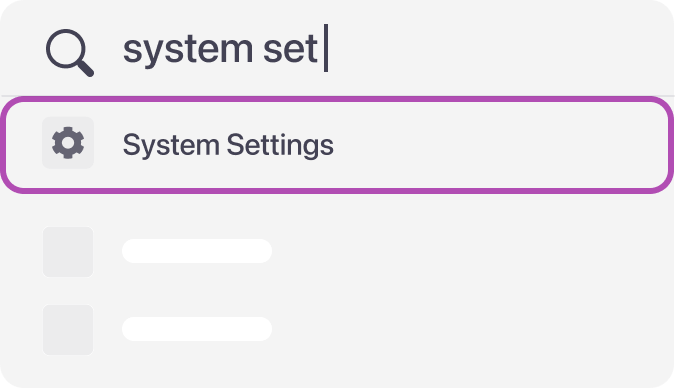Open the System Settings search result
This screenshot has width=675, height=388.
[337, 145]
